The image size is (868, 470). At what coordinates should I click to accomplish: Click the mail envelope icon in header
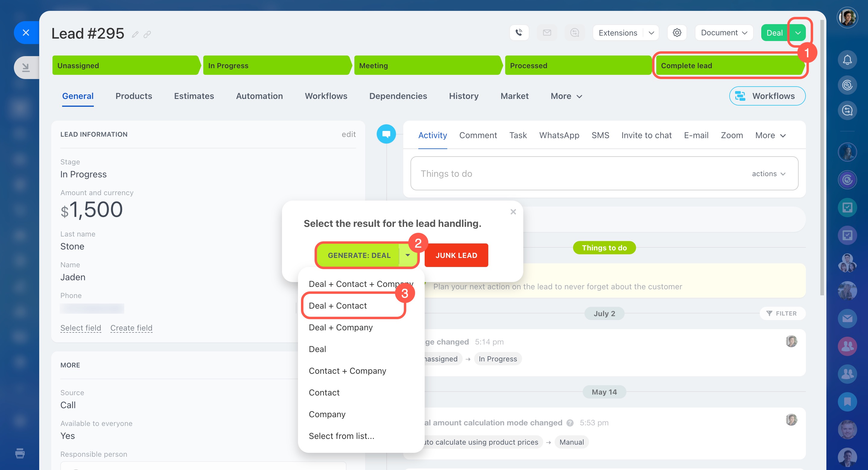point(547,33)
